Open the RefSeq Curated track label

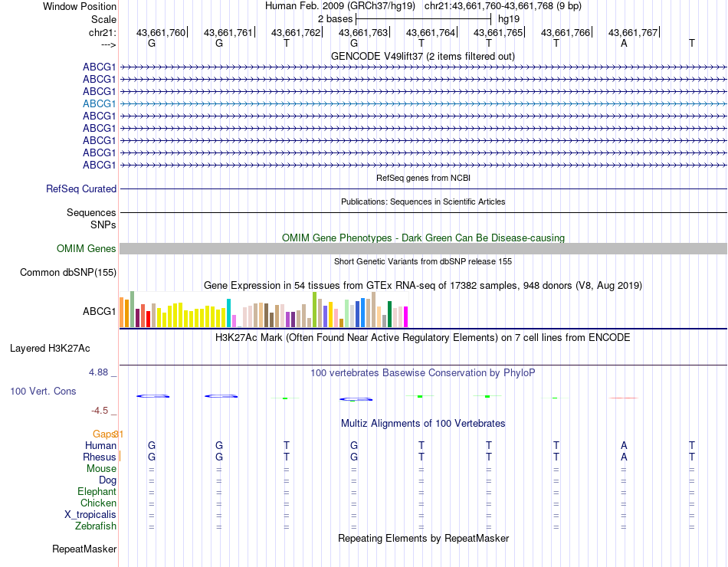point(81,188)
